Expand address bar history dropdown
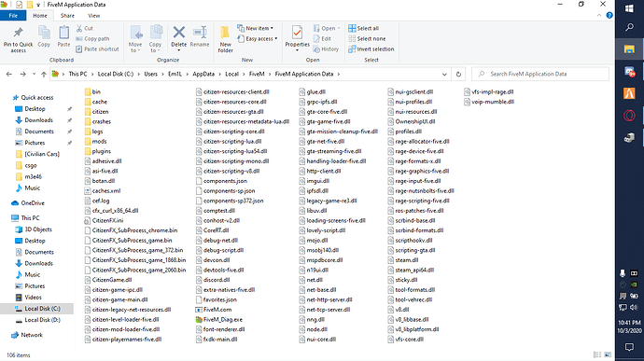The image size is (644, 361). [444, 75]
